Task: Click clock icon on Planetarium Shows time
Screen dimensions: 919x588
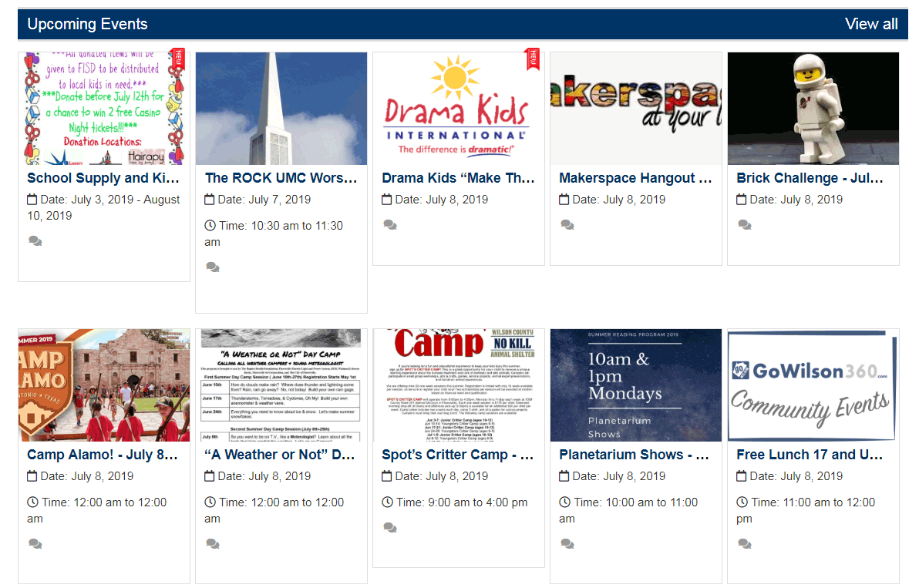Action: pyautogui.click(x=564, y=502)
